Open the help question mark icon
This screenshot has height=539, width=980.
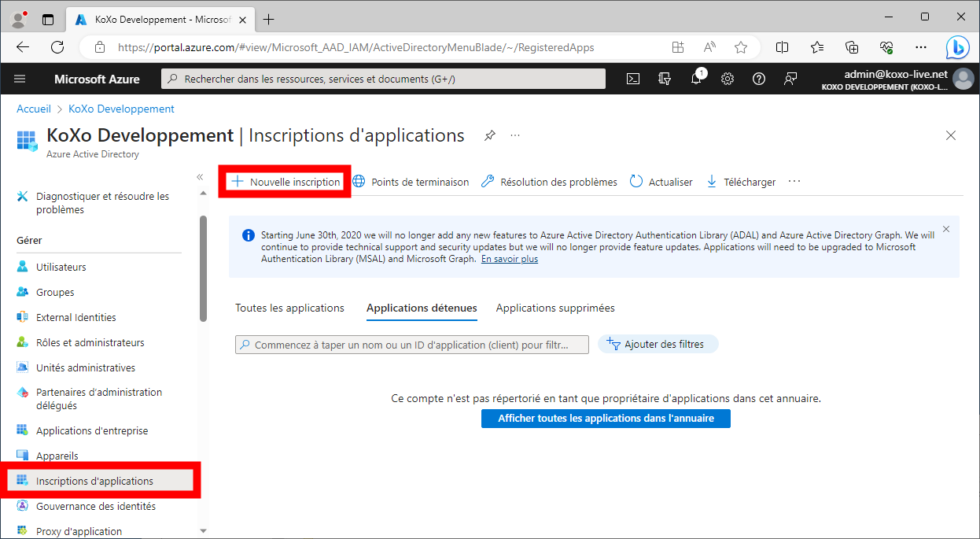[759, 79]
